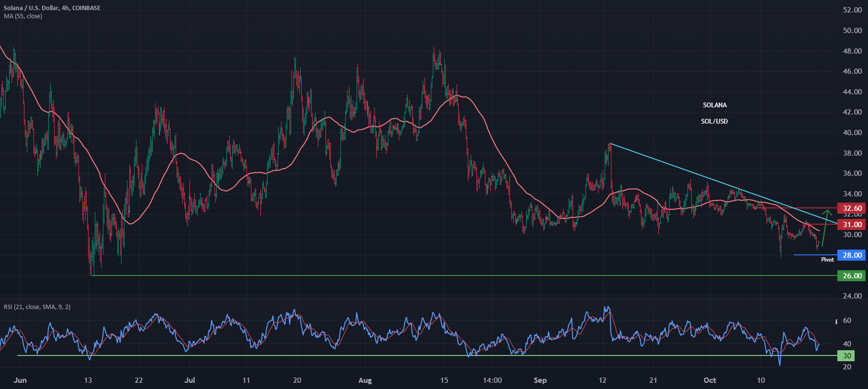Click the 22 date label on time axis
The width and height of the screenshot is (868, 389).
139,380
